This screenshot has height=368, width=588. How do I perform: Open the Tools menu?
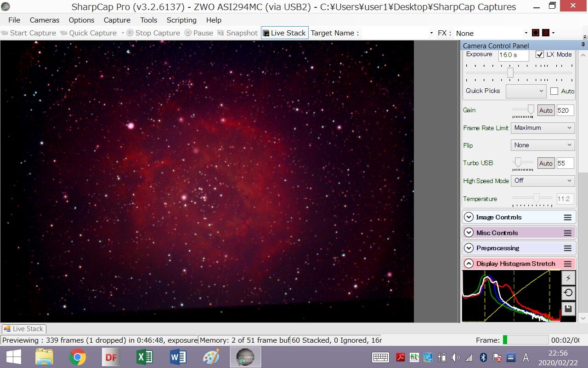149,20
